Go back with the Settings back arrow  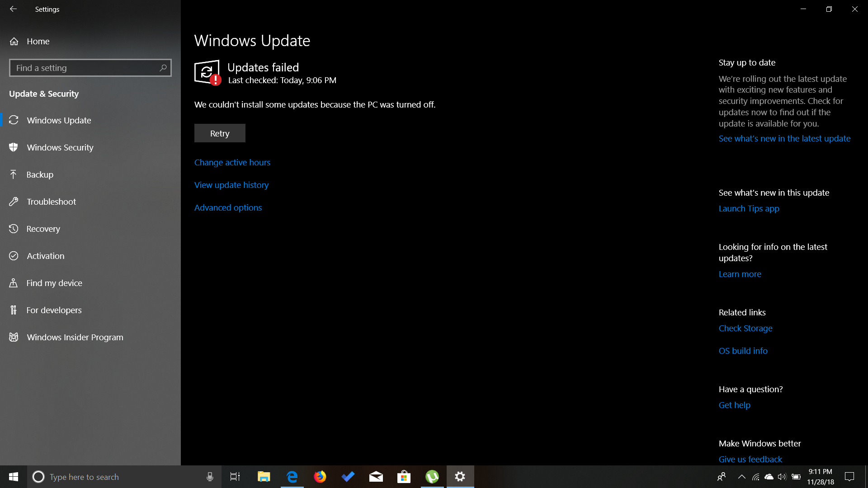pos(13,9)
